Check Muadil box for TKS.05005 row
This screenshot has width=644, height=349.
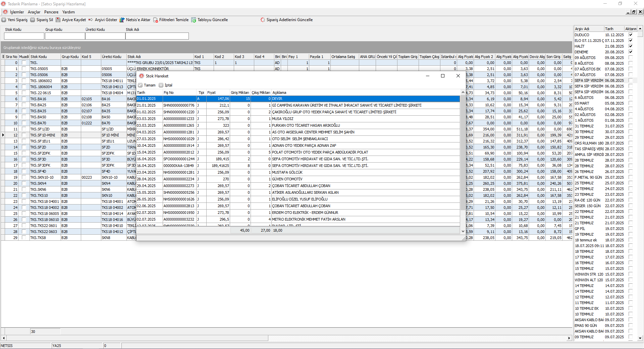[x=24, y=69]
